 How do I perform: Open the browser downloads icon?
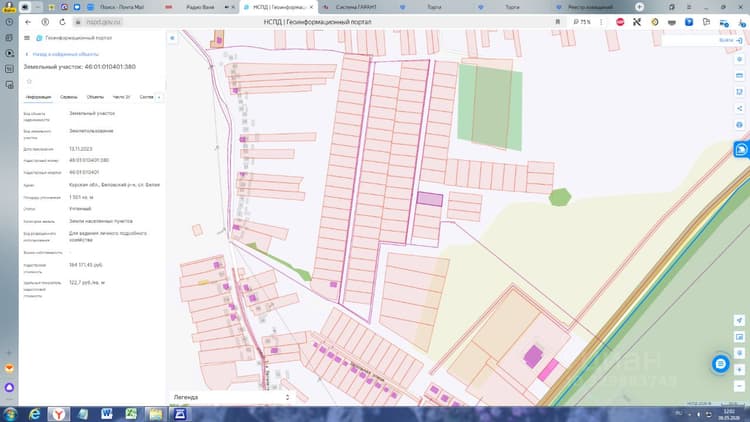pos(741,22)
